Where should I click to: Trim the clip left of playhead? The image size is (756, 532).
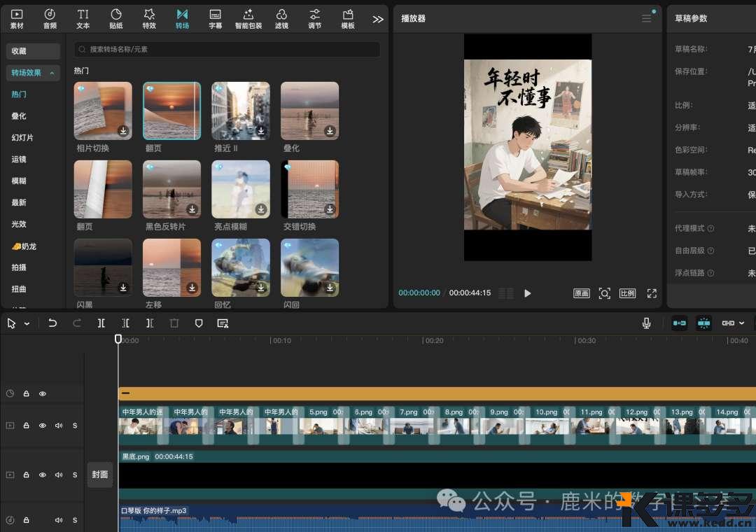[x=126, y=323]
